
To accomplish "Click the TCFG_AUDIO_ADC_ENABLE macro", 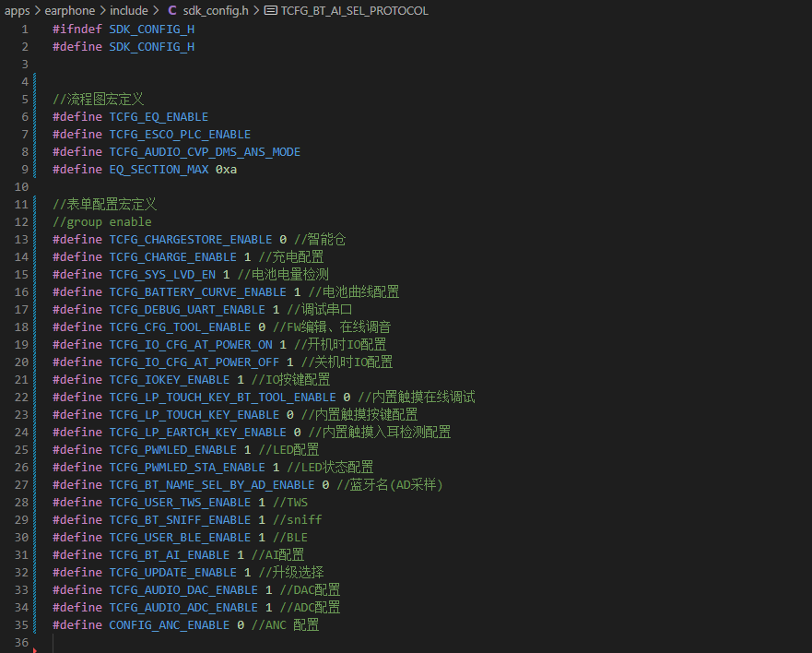I will click(183, 608).
